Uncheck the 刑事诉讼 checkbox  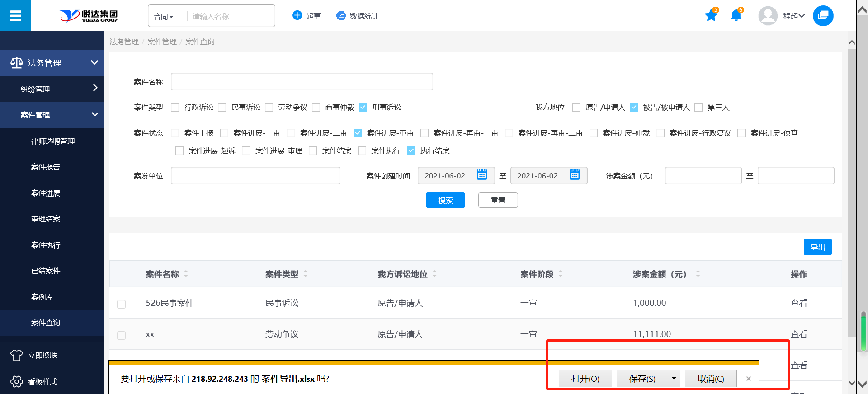point(363,108)
